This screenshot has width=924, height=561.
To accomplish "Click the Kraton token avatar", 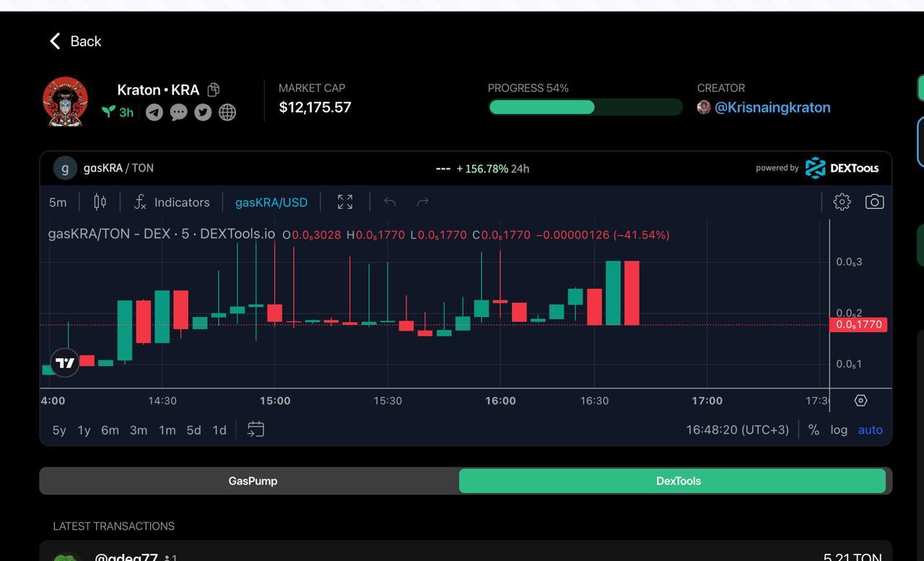I will pyautogui.click(x=66, y=102).
